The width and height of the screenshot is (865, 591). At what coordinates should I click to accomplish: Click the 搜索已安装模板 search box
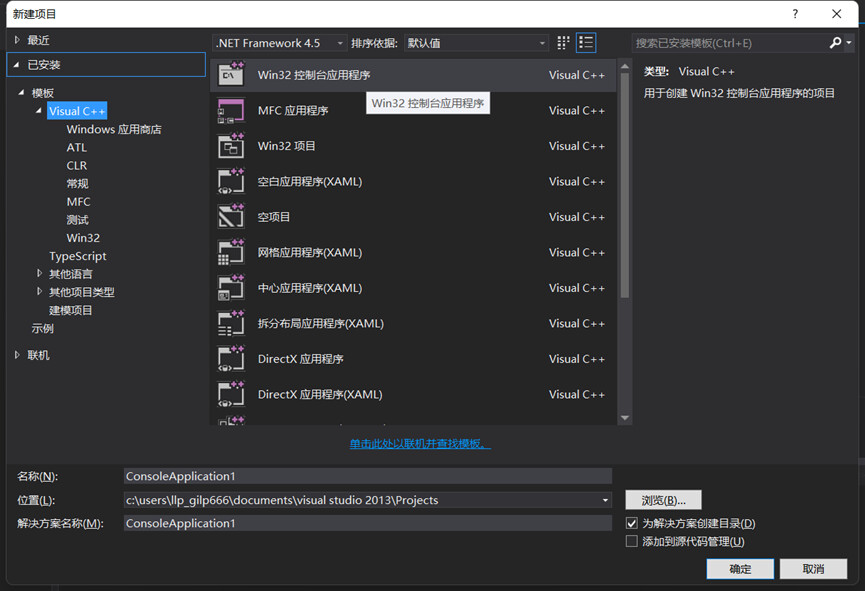point(729,43)
